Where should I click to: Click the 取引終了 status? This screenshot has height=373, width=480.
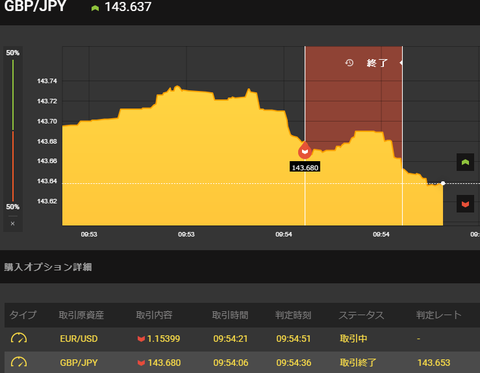pos(358,363)
